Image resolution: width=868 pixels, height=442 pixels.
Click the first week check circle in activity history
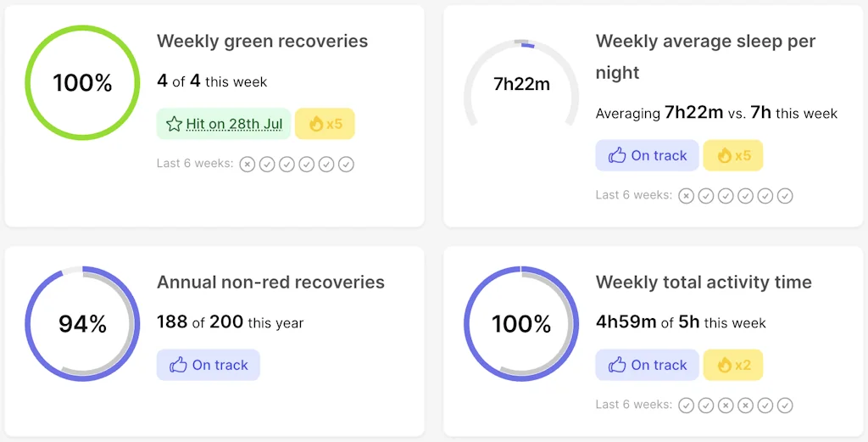(x=686, y=406)
